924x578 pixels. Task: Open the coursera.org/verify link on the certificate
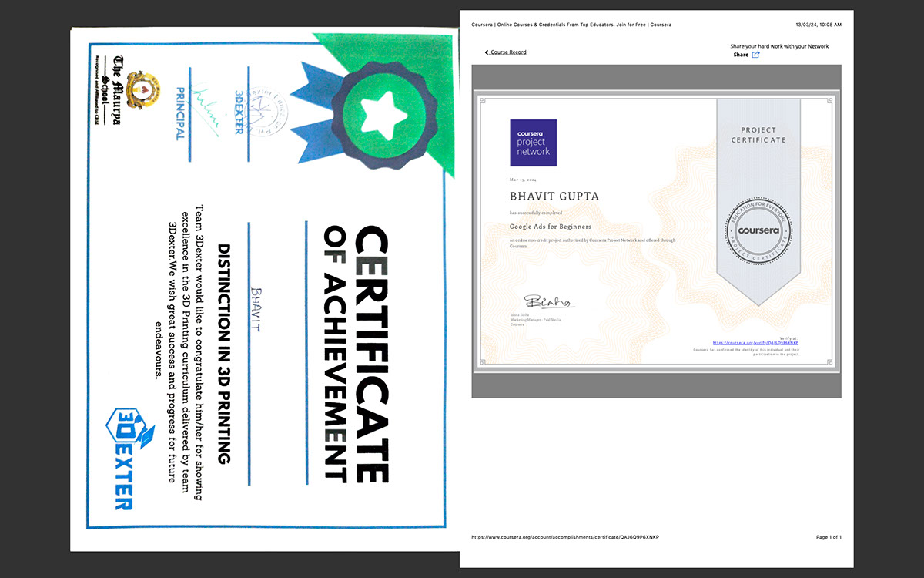[755, 343]
